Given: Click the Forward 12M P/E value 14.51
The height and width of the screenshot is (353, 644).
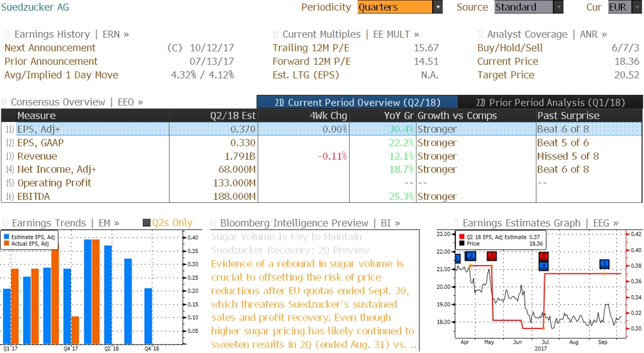Looking at the screenshot, I should click(426, 62).
